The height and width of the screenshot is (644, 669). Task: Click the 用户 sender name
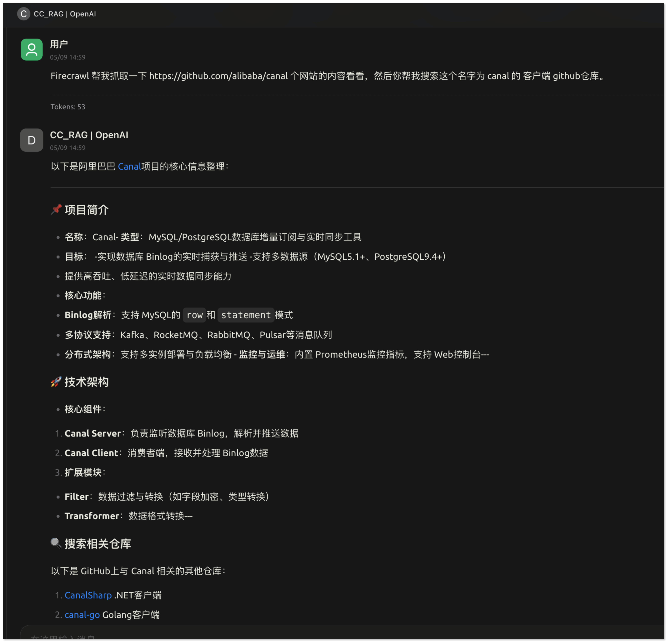coord(59,44)
